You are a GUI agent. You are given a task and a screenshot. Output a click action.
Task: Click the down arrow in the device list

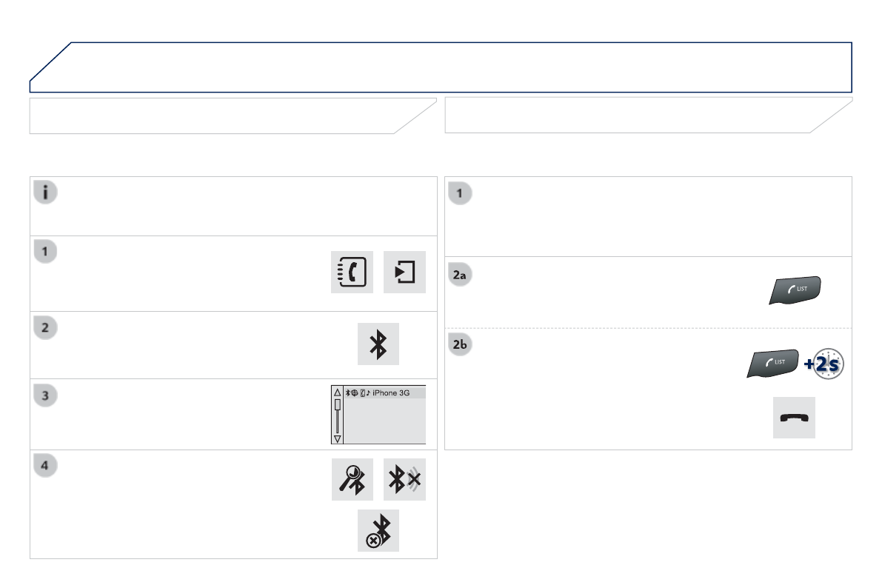(338, 438)
